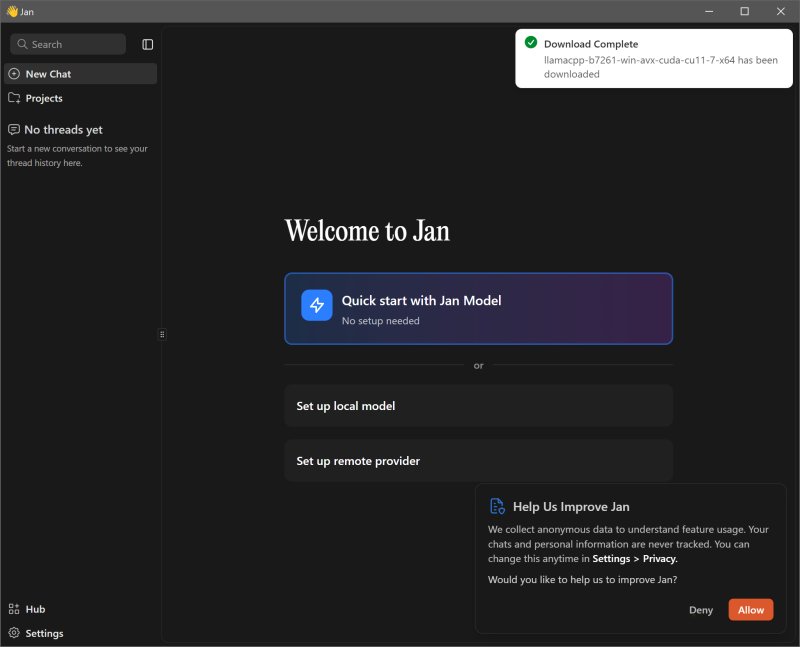Screen dimensions: 800x647
Task: Click the Settings gear icon
Action: tap(14, 633)
